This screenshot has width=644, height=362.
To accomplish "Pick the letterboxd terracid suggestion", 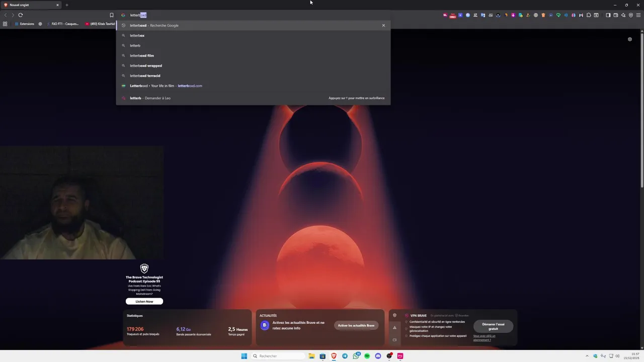I will pos(253,75).
